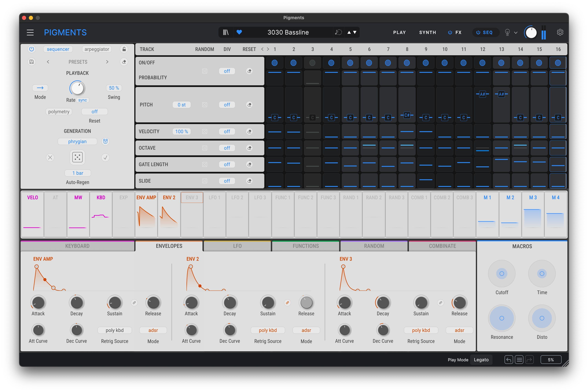The height and width of the screenshot is (392, 588).
Task: Enable polymetry in the Playback section
Action: pyautogui.click(x=59, y=112)
